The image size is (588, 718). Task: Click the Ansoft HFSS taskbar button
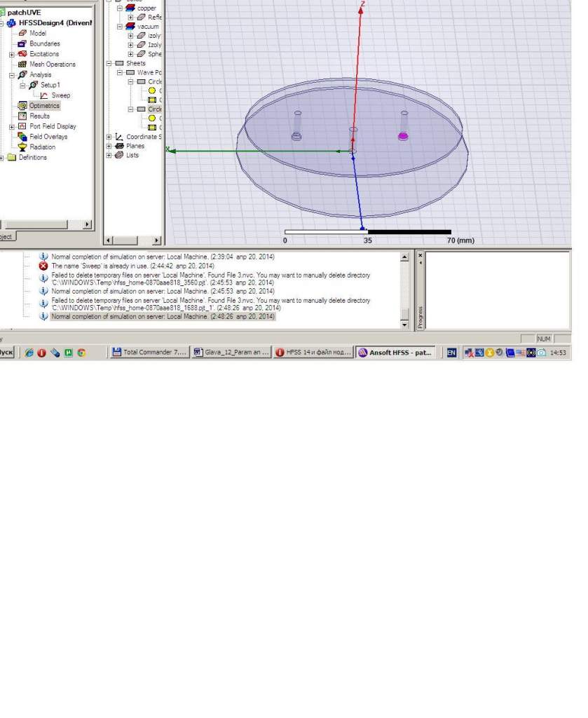click(x=395, y=352)
